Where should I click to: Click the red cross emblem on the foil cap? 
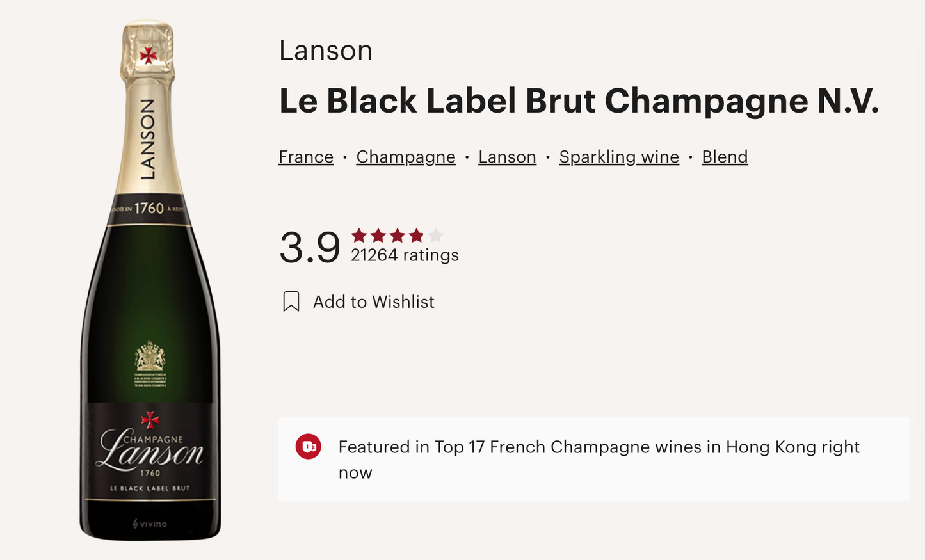149,55
